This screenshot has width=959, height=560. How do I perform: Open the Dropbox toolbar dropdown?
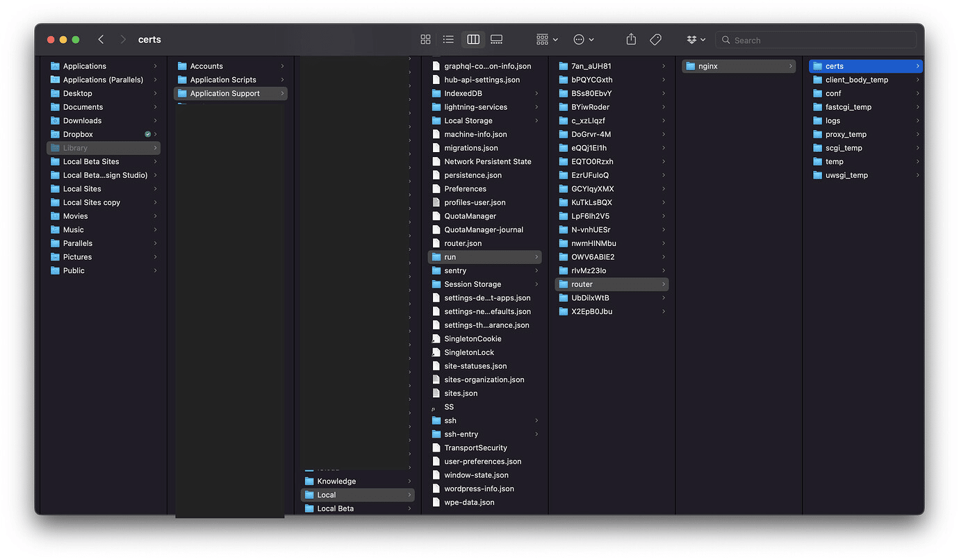(696, 40)
